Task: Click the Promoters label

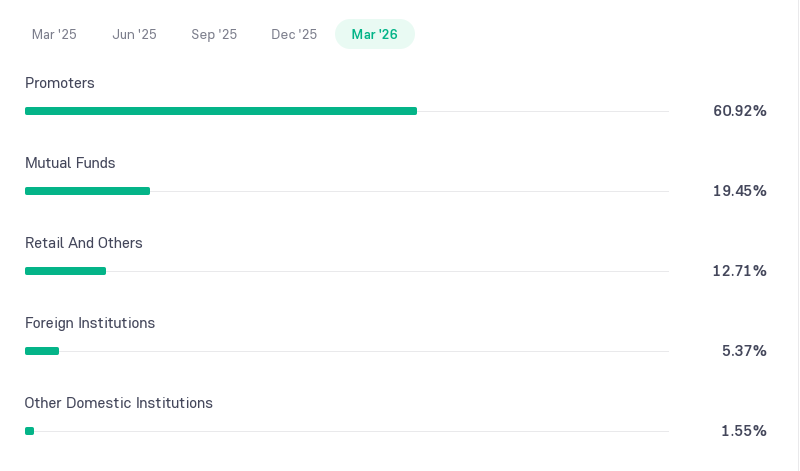Action: tap(60, 83)
